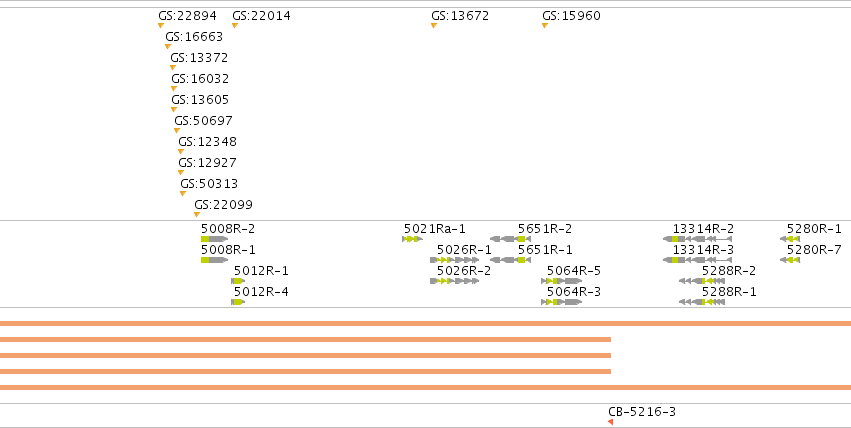The width and height of the screenshot is (851, 428).
Task: Click the 5008R-2 label text
Action: pyautogui.click(x=228, y=229)
